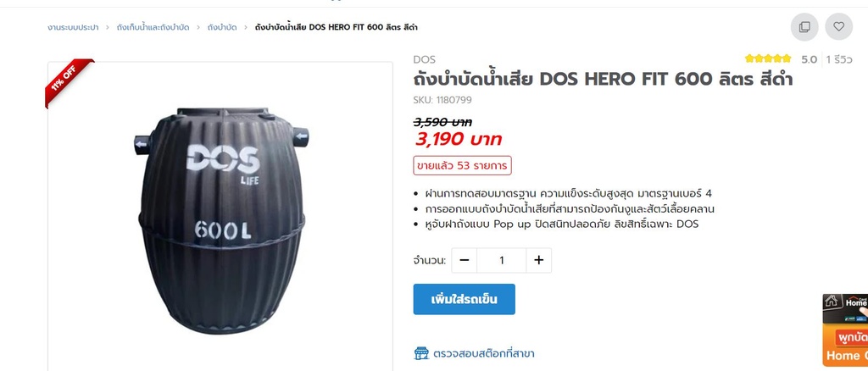868x371 pixels.
Task: Click the quantity input field
Action: (x=502, y=260)
